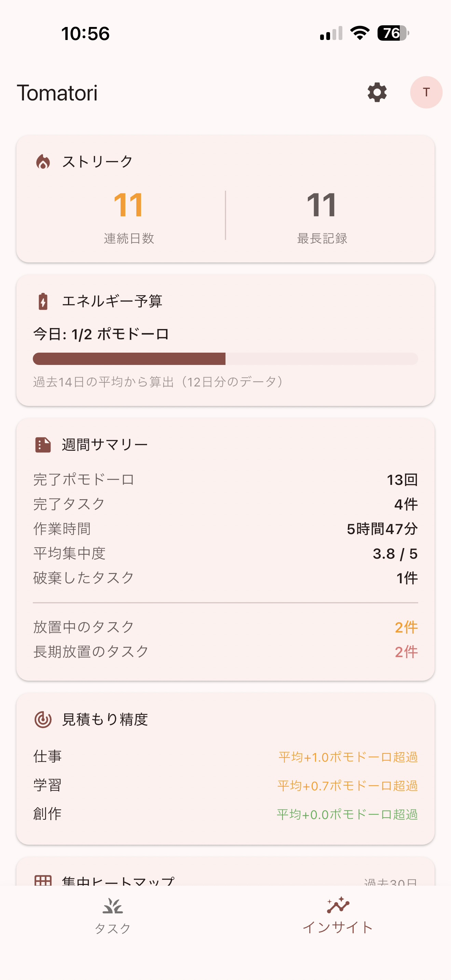Open the 放置中のタスク row
The height and width of the screenshot is (980, 451).
pos(225,627)
